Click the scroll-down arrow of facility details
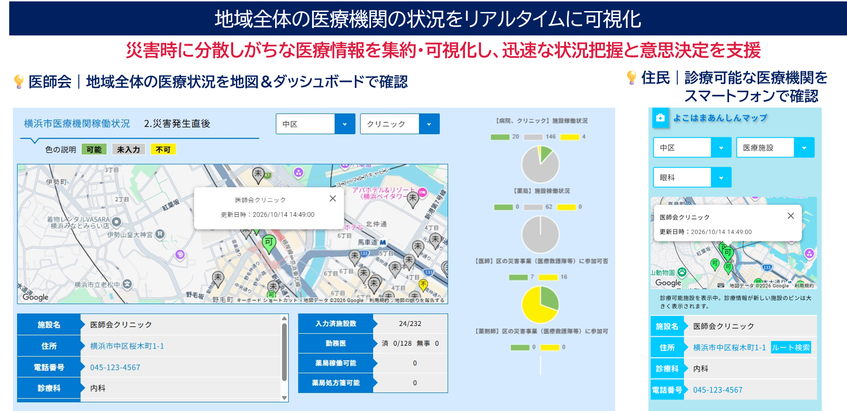The width and height of the screenshot is (847, 411). 285,397
